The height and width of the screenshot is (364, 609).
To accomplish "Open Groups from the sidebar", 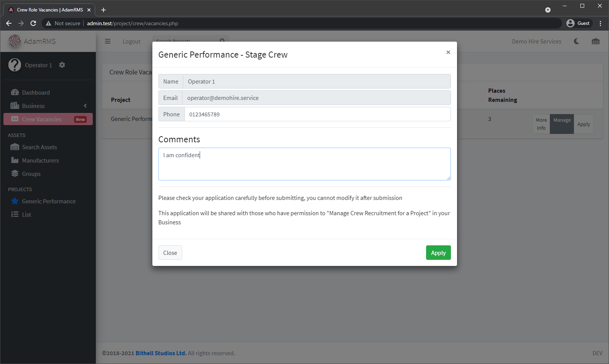I will [31, 174].
